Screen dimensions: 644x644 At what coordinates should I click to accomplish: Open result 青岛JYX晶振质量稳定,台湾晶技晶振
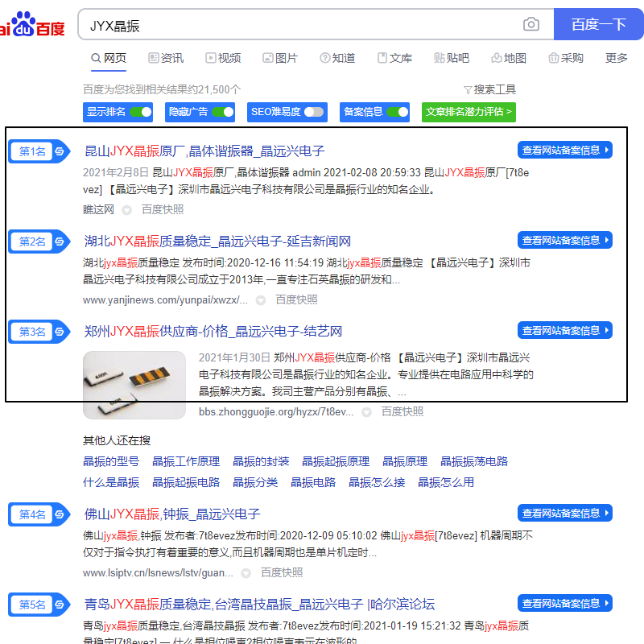click(259, 605)
